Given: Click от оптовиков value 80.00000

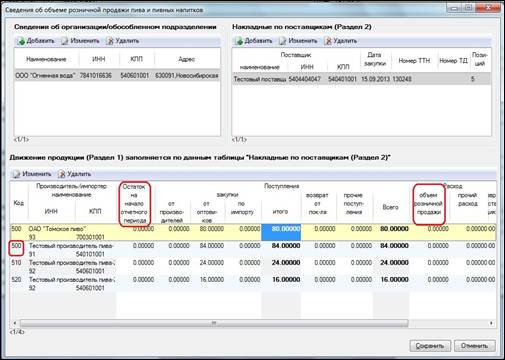Looking at the screenshot, I should (211, 229).
